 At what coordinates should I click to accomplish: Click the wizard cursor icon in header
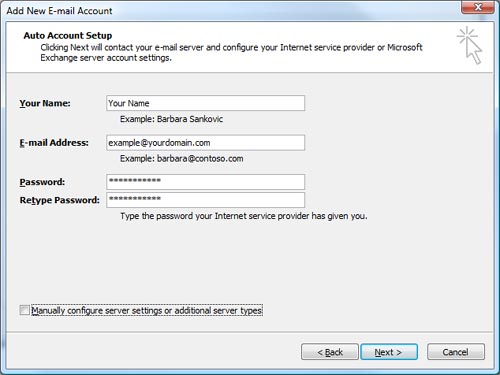469,45
